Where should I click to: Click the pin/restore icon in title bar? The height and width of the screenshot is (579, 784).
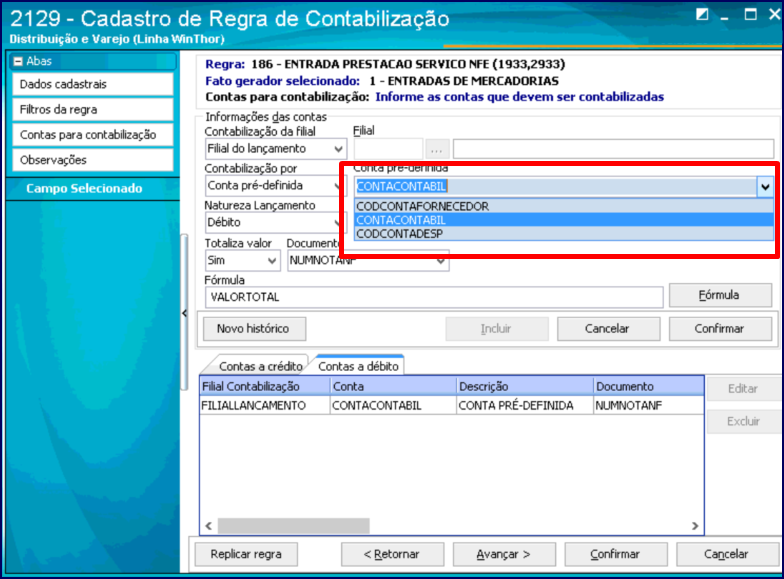click(702, 14)
